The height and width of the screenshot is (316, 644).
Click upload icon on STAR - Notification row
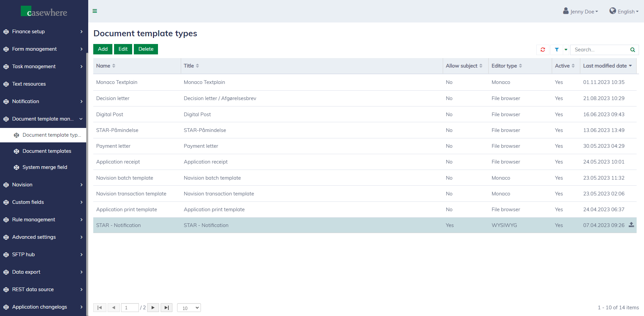pyautogui.click(x=631, y=225)
